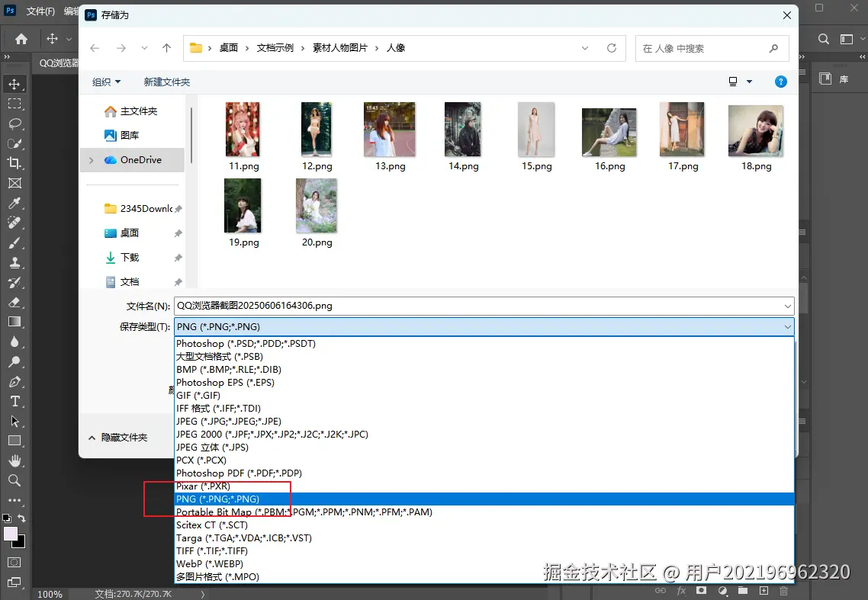The width and height of the screenshot is (868, 600).
Task: Open filename history dropdown arrow
Action: (787, 306)
